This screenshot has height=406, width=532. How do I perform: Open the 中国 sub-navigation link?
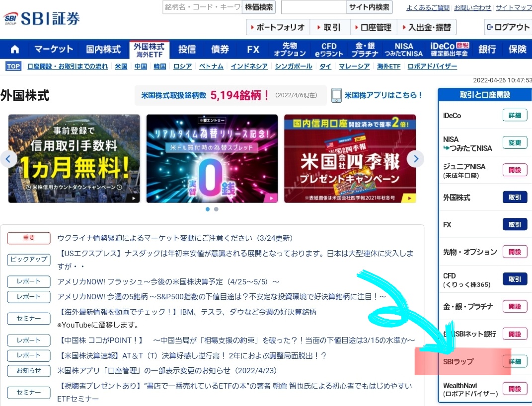tap(141, 67)
